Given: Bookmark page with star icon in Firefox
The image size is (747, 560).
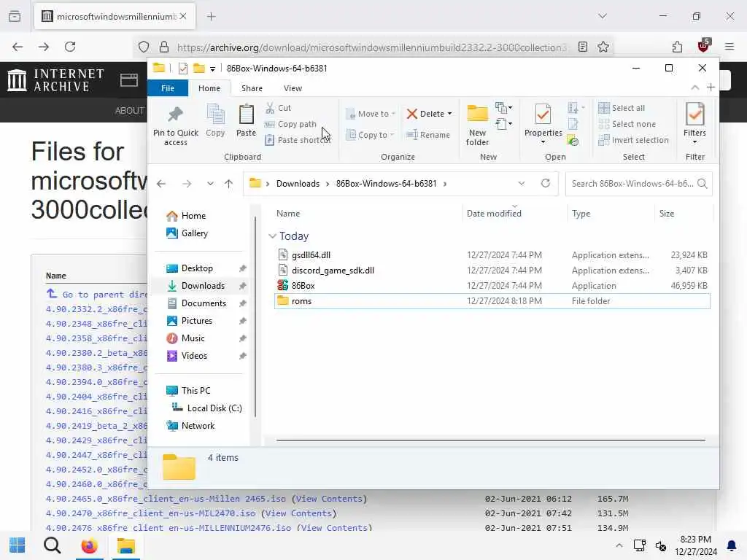Looking at the screenshot, I should point(603,47).
